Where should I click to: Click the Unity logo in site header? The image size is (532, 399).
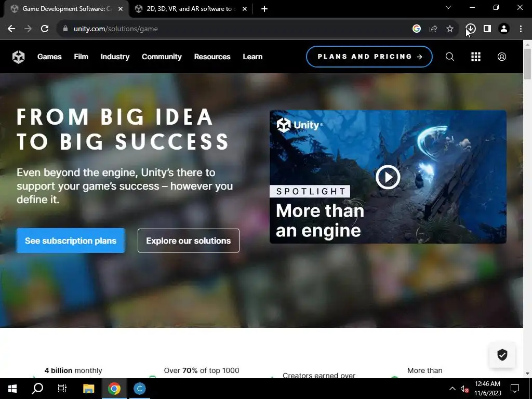coord(19,57)
